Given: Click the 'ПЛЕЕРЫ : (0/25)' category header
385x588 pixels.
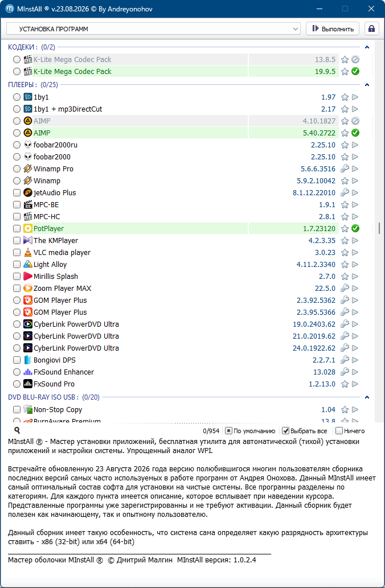Looking at the screenshot, I should pyautogui.click(x=33, y=85).
